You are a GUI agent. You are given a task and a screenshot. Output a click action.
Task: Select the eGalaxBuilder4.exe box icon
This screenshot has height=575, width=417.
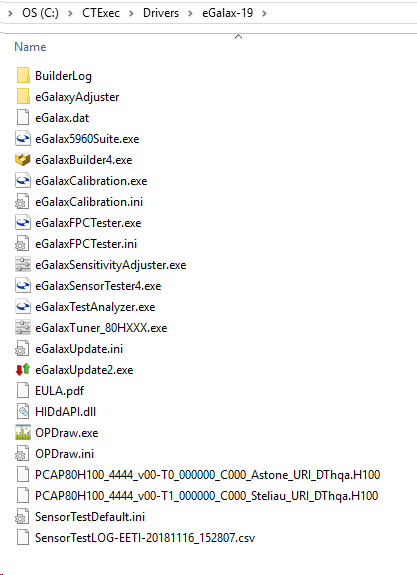click(23, 160)
